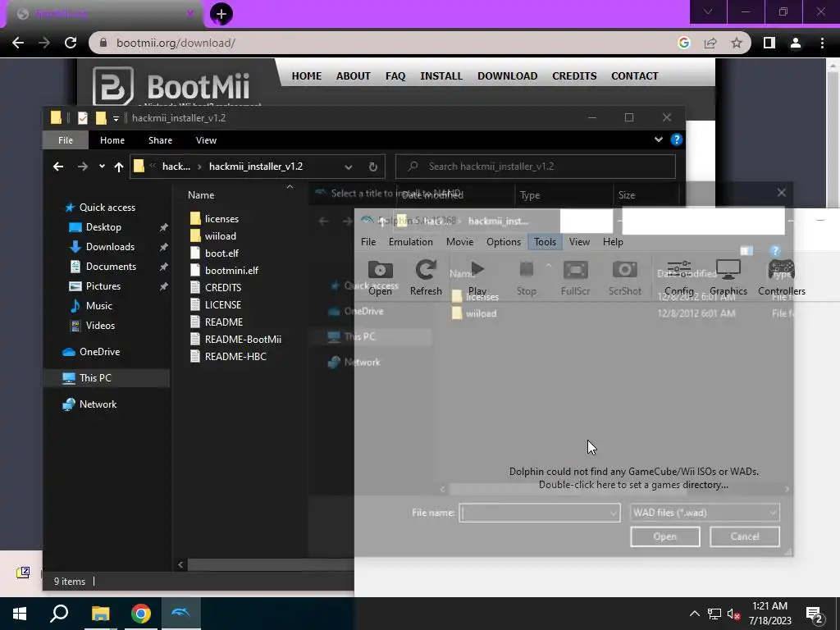Go up one folder level in Explorer
Viewport: 840px width, 630px height.
[118, 167]
